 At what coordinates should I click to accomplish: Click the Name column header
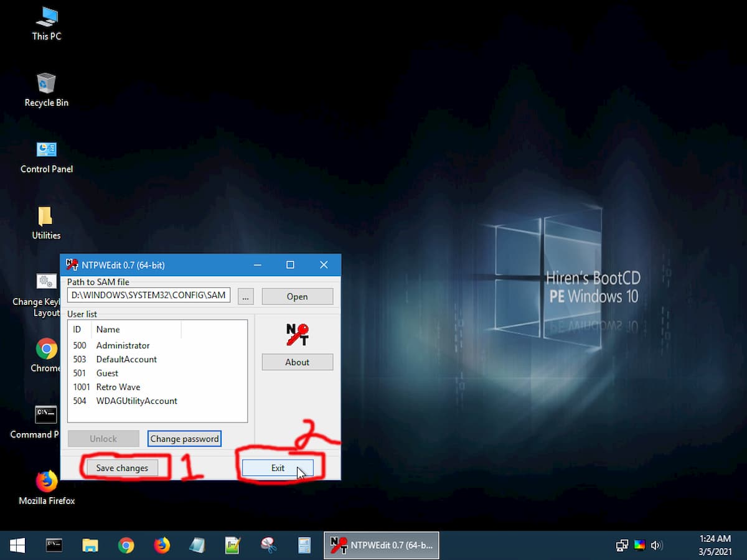pos(136,329)
